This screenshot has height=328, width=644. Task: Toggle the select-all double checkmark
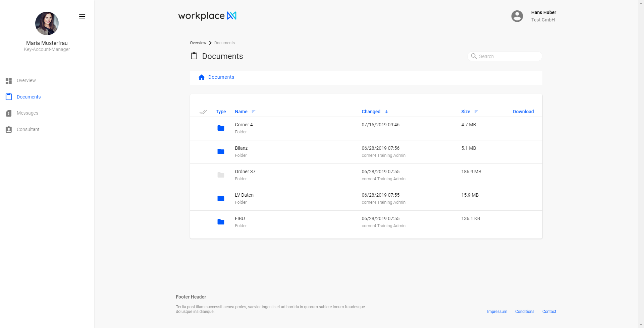coord(203,112)
